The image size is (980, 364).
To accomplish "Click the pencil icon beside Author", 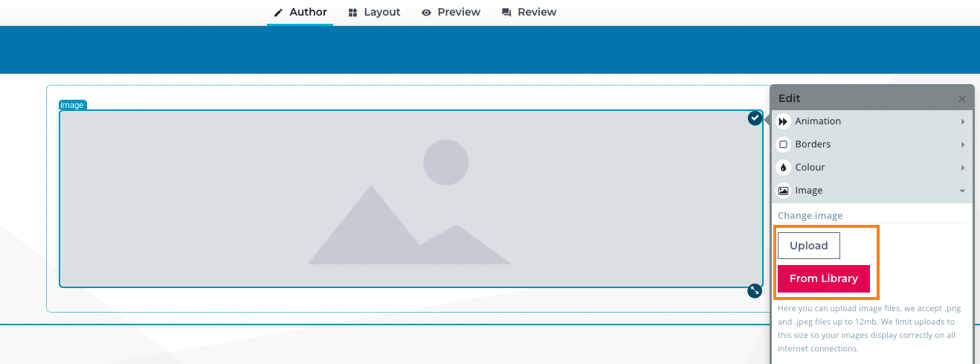I will (279, 13).
